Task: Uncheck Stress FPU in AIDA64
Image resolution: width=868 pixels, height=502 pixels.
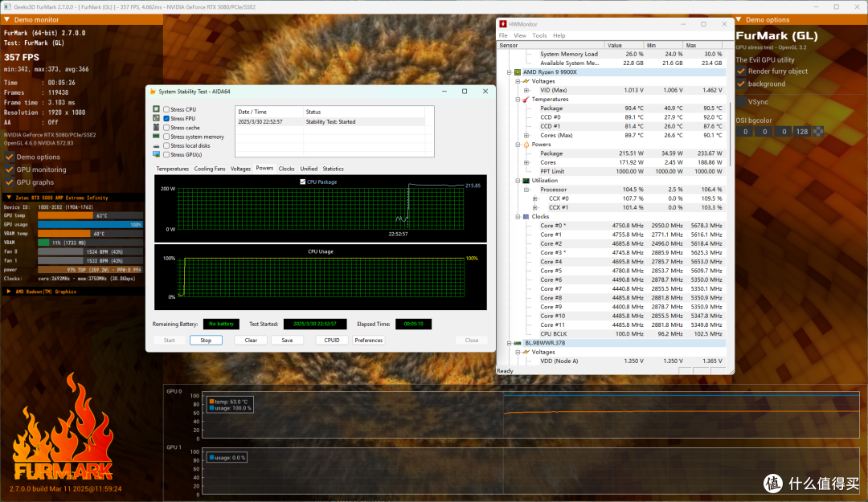Action: coord(166,118)
